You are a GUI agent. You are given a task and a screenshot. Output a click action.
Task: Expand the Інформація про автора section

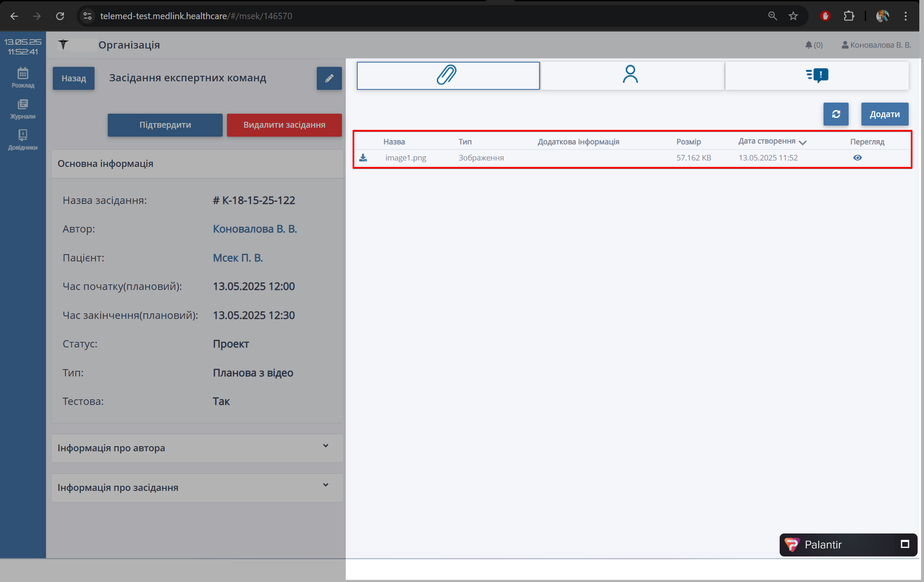(325, 446)
